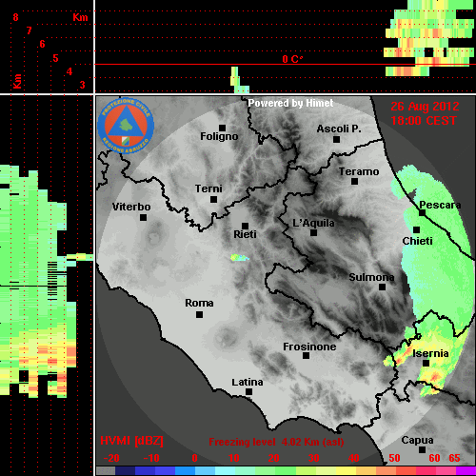Click the 'Terni' city label
The image size is (476, 476).
click(x=208, y=188)
